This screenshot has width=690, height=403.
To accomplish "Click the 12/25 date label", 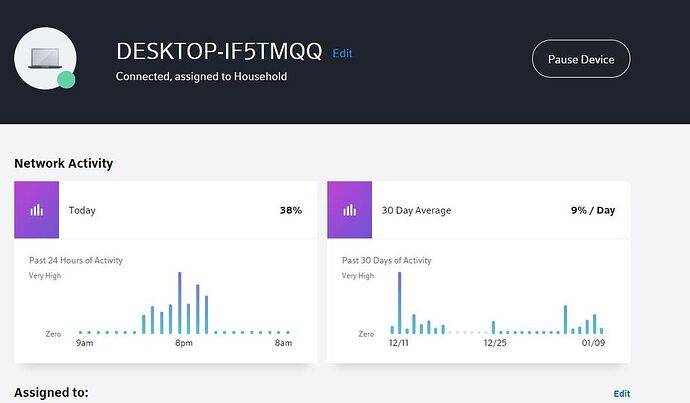I will 496,344.
